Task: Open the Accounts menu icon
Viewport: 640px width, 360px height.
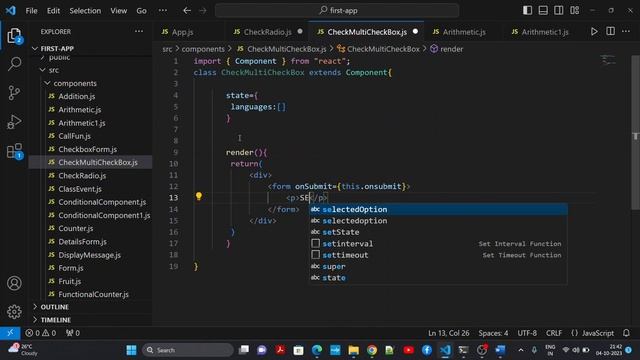Action: 14,283
